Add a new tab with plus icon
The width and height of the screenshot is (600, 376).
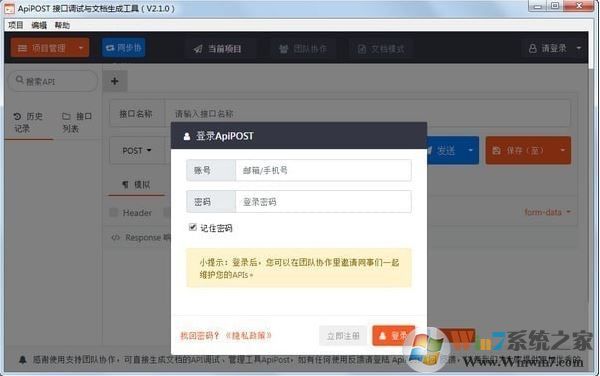114,81
